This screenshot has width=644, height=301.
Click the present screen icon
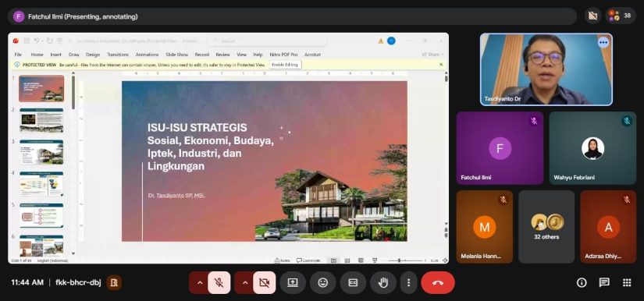(x=293, y=282)
